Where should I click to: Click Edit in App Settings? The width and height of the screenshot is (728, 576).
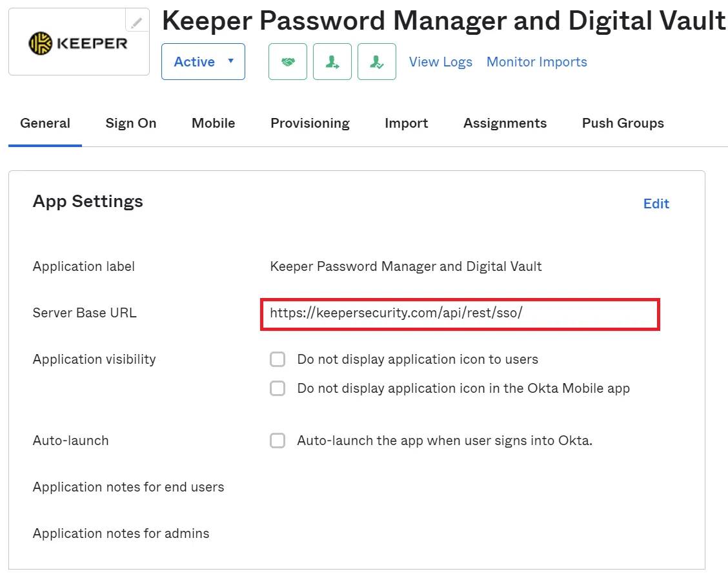tap(656, 204)
